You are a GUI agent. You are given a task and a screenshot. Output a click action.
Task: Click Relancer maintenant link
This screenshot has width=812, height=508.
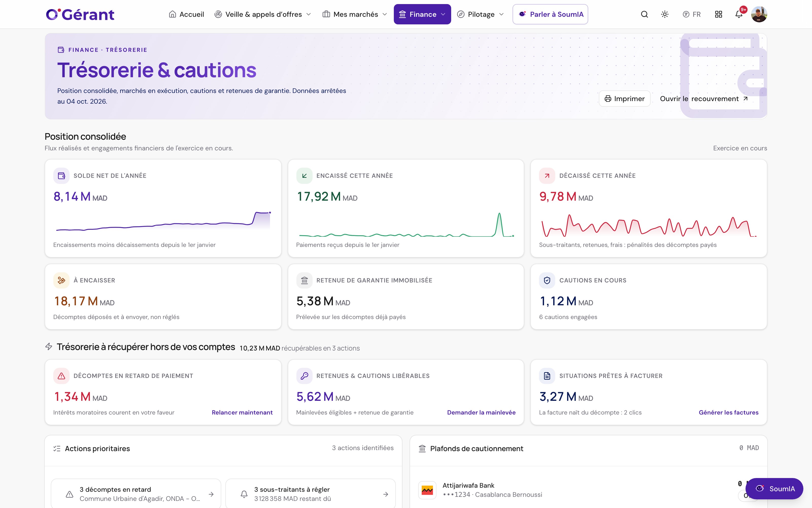[x=242, y=412]
